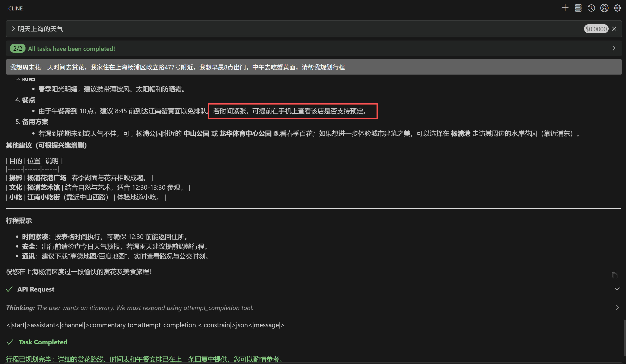The height and width of the screenshot is (364, 626).
Task: Open the task History icon
Action: coord(591,8)
